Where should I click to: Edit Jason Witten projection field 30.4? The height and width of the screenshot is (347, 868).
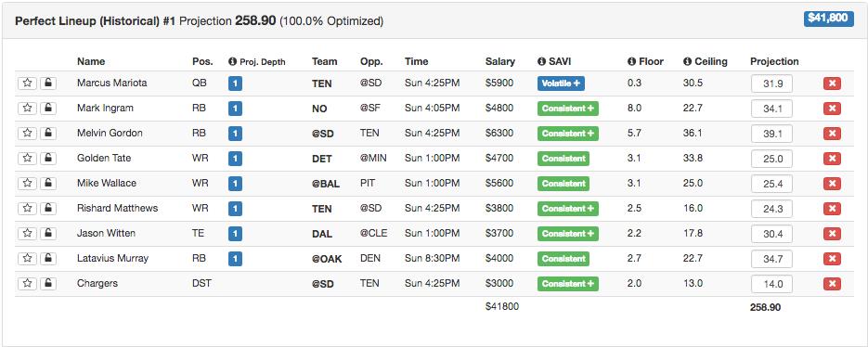(x=771, y=234)
